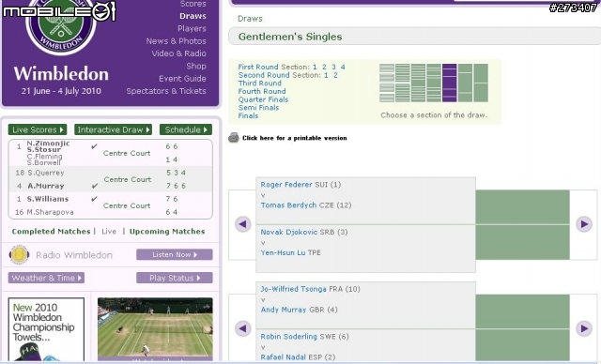Image resolution: width=601 pixels, height=364 pixels.
Task: Open the Third Round draw link
Action: tap(260, 83)
